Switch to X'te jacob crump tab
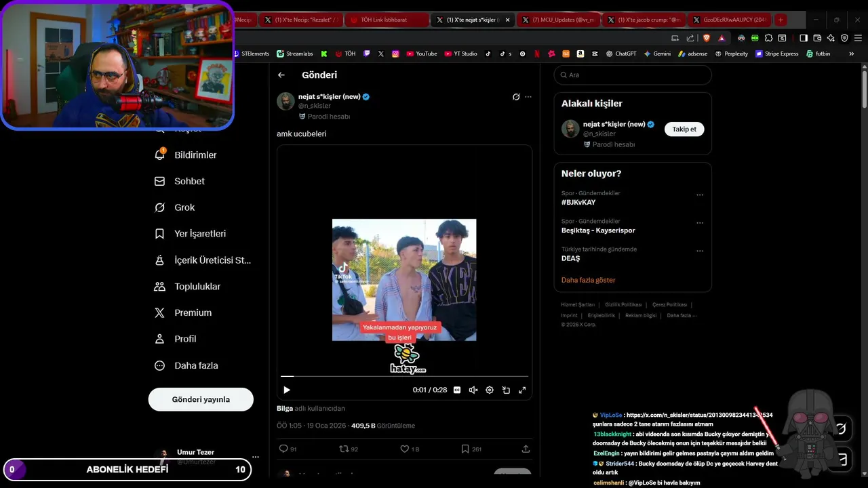The width and height of the screenshot is (868, 488). click(x=644, y=20)
